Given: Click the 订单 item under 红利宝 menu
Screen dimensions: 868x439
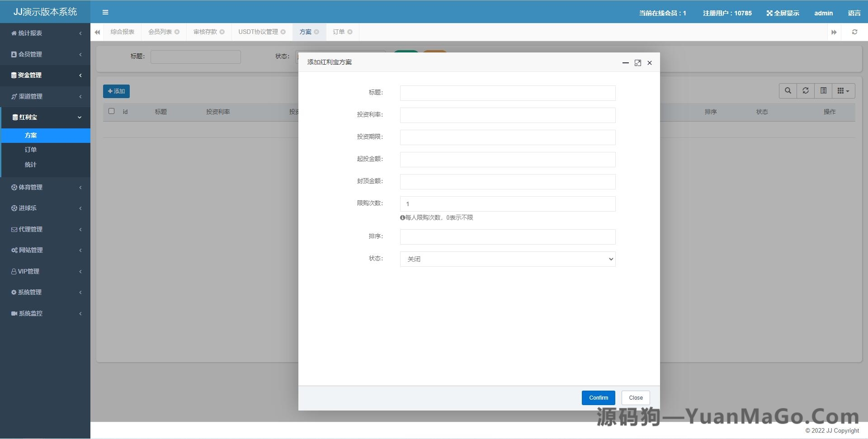Looking at the screenshot, I should (x=30, y=150).
